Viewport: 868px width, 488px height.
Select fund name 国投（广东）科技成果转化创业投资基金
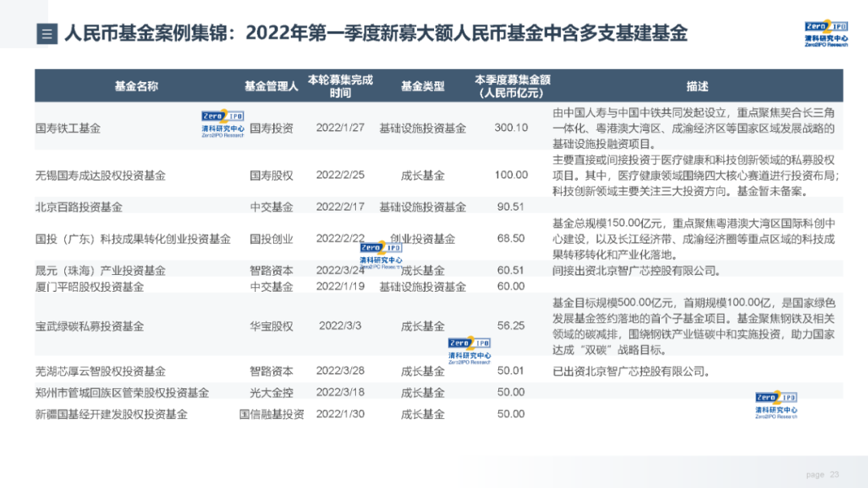click(133, 240)
